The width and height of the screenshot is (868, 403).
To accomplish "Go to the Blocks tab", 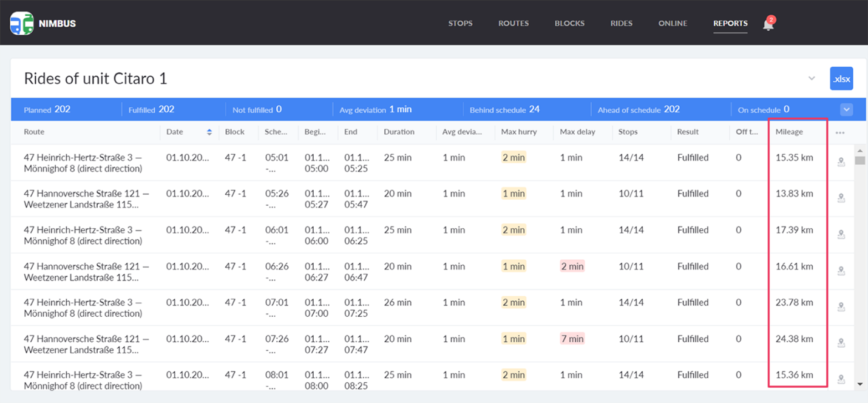I will click(569, 23).
